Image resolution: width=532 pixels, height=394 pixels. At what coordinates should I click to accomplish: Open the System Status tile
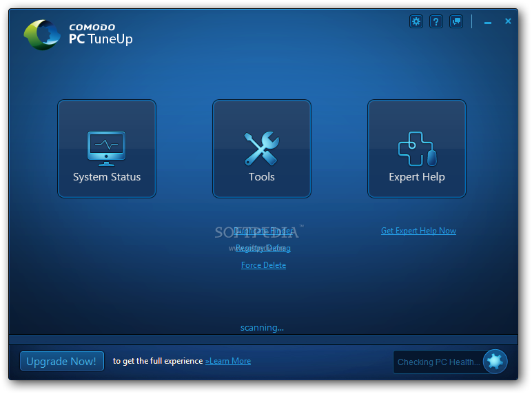[x=107, y=149]
